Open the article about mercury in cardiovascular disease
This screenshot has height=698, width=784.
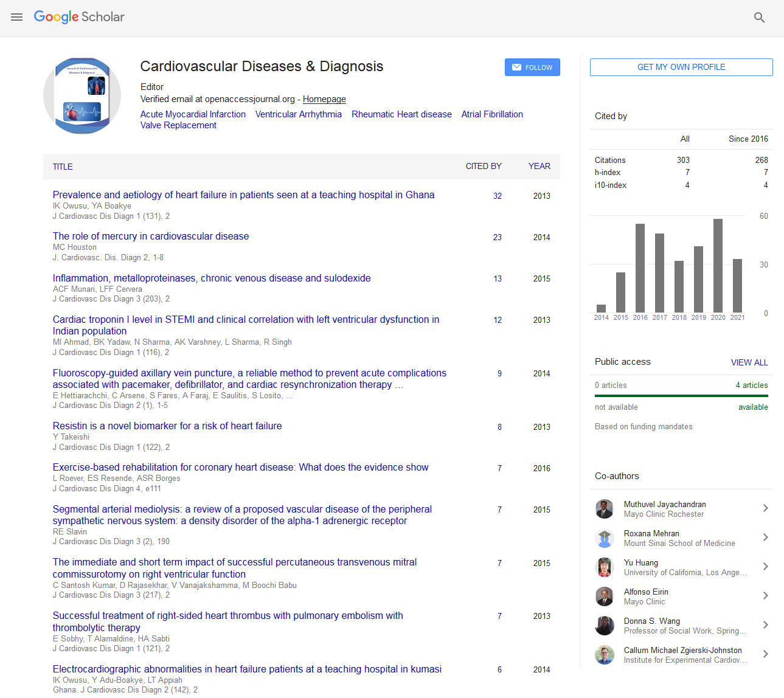tap(150, 236)
